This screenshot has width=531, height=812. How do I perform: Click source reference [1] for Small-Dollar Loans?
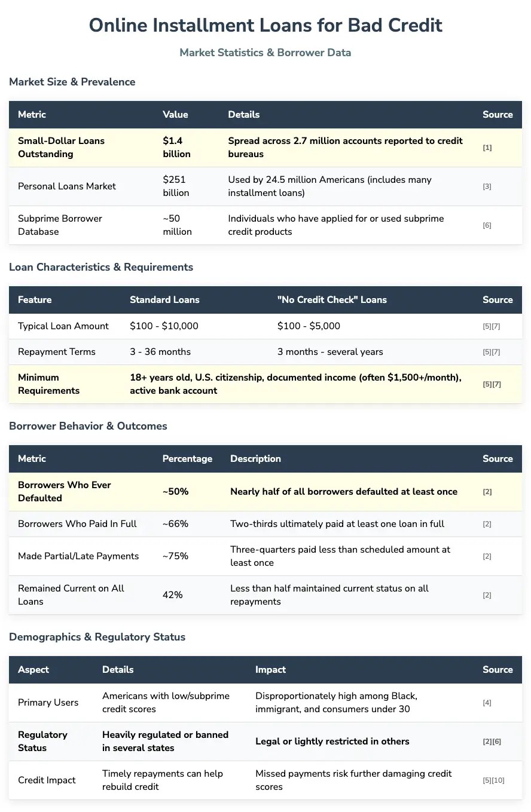(487, 148)
